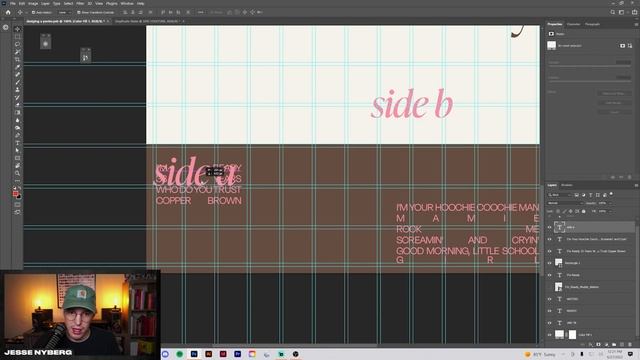Open the workspace switcher at top right

point(622,12)
